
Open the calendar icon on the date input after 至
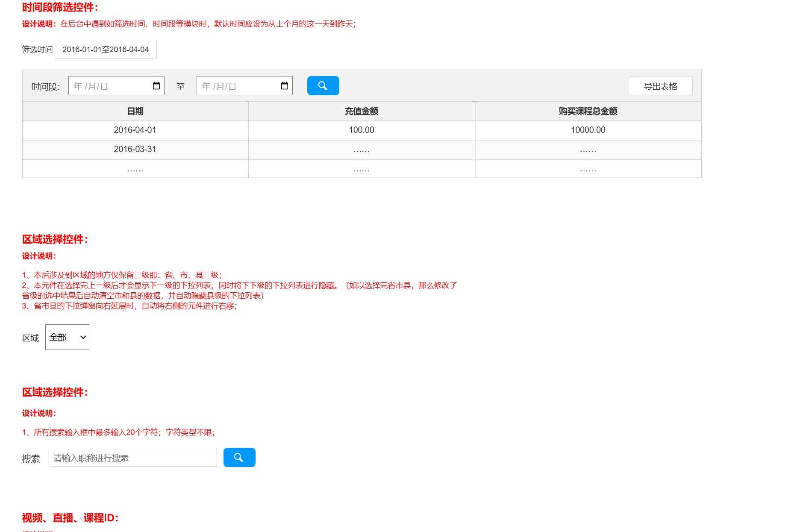point(285,85)
